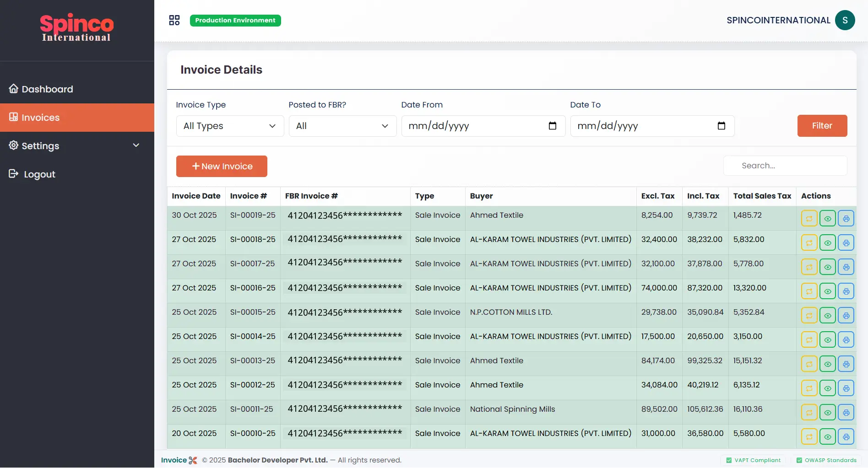View invoice SI-00018-25 using the eye icon
The image size is (868, 468).
click(827, 242)
